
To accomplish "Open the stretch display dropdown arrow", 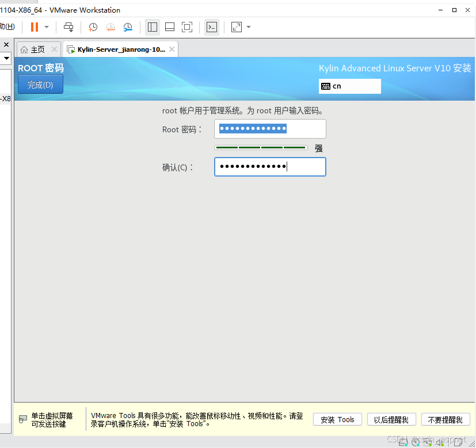I will point(249,27).
